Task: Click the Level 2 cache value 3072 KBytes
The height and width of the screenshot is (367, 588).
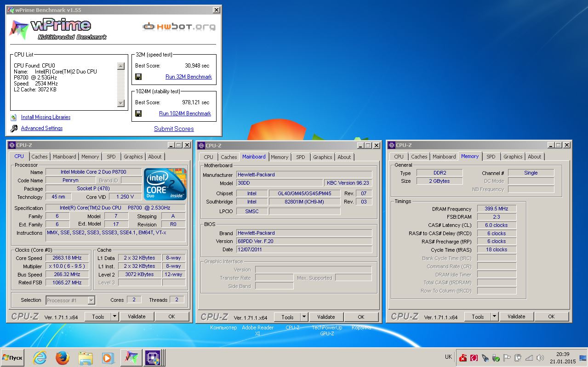Action: (x=140, y=274)
